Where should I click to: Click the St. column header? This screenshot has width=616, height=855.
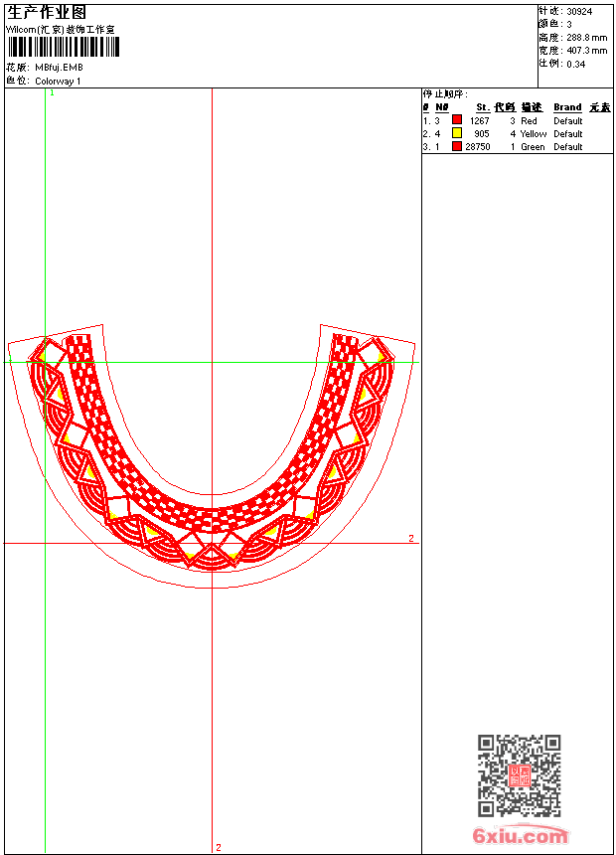tap(482, 107)
